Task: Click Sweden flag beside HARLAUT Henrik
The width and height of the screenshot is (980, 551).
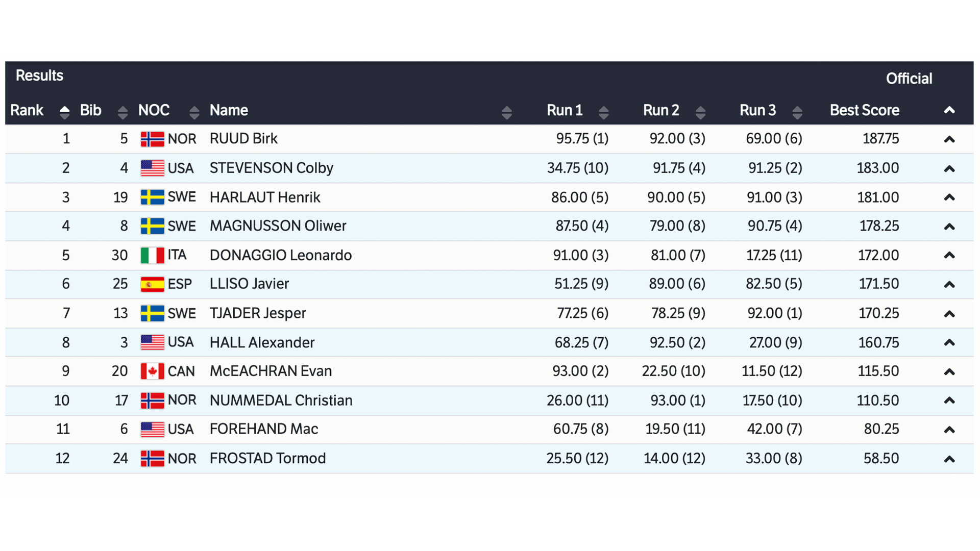Action: pos(152,197)
